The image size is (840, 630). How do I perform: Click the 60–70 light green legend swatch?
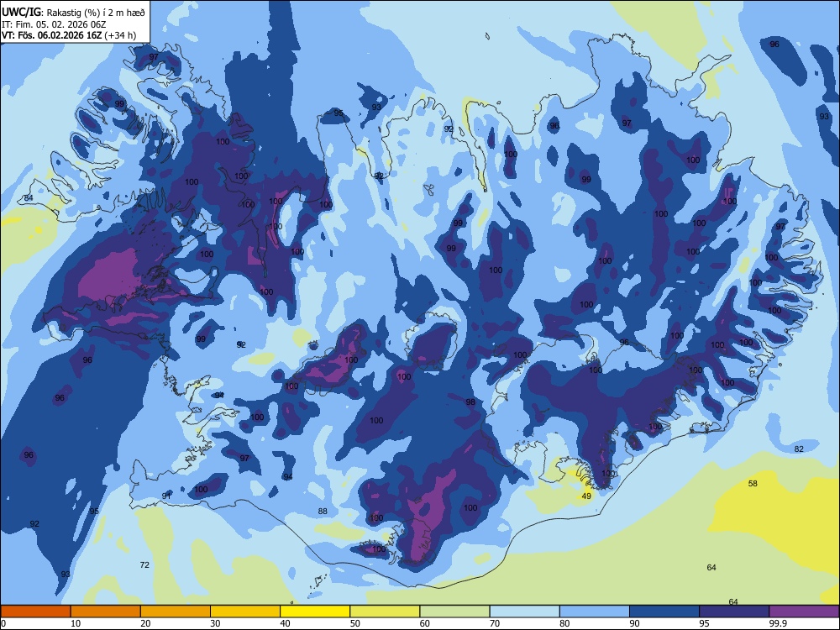click(x=454, y=612)
